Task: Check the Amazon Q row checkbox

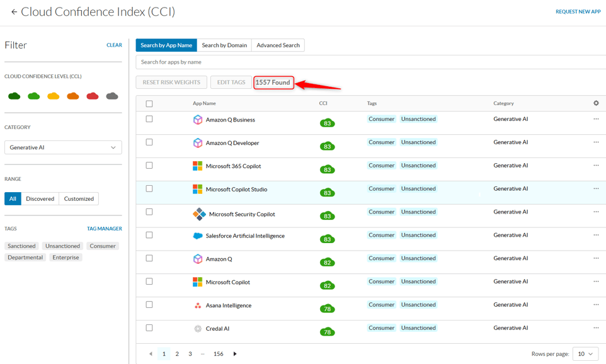Action: pyautogui.click(x=149, y=258)
